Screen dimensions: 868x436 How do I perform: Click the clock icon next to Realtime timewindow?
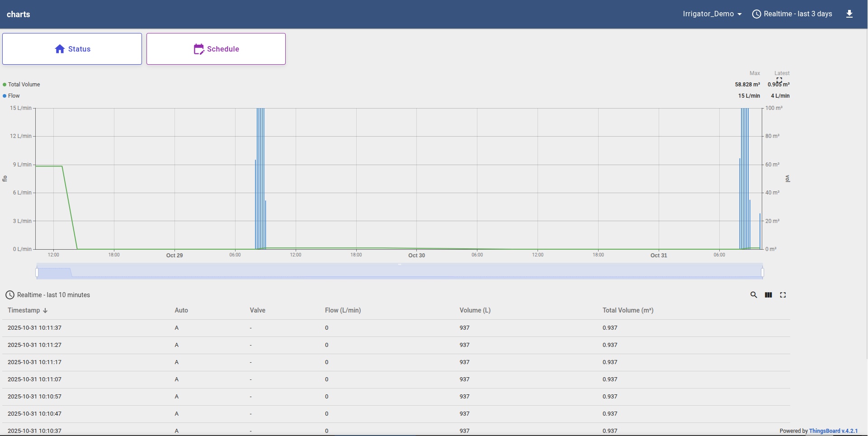pyautogui.click(x=758, y=14)
